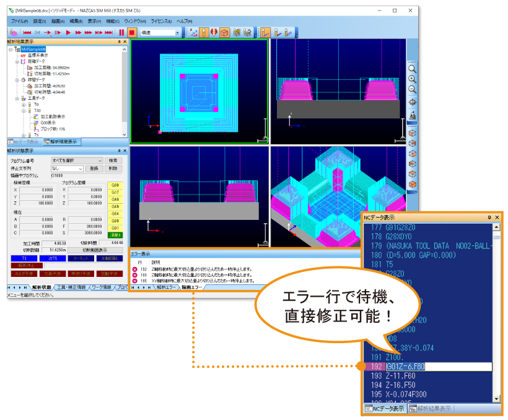Click the magnifier zoom-fit icon on right sidebar

[412, 69]
